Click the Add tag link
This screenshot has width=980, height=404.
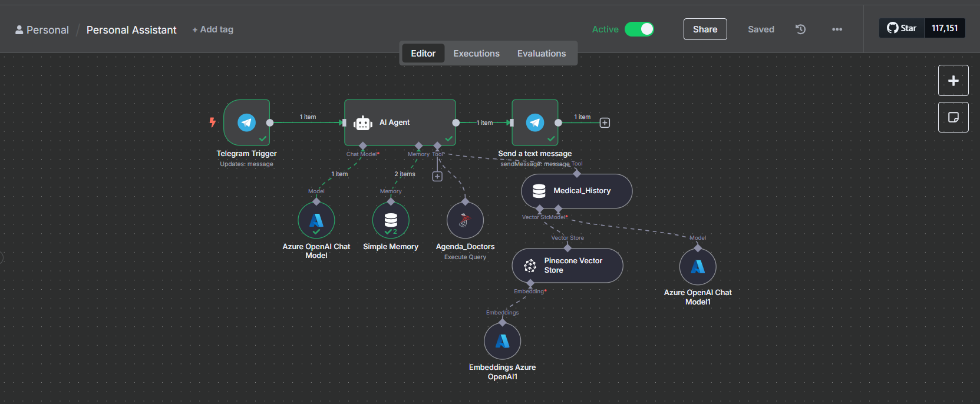coord(213,29)
